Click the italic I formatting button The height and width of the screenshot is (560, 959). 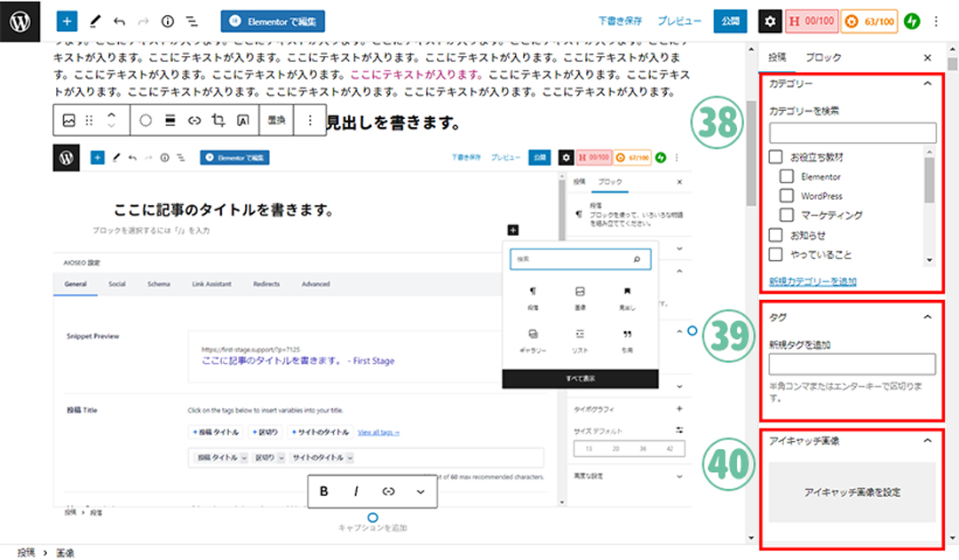click(356, 491)
